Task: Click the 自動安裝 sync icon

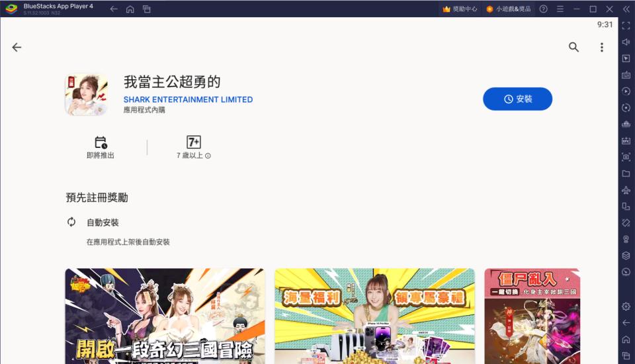Action: tap(71, 221)
